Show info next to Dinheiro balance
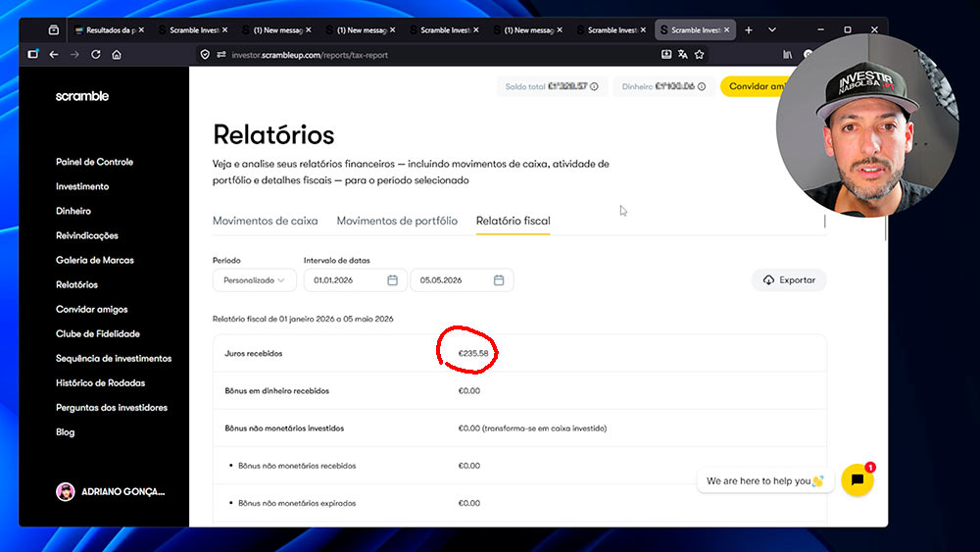 (702, 87)
